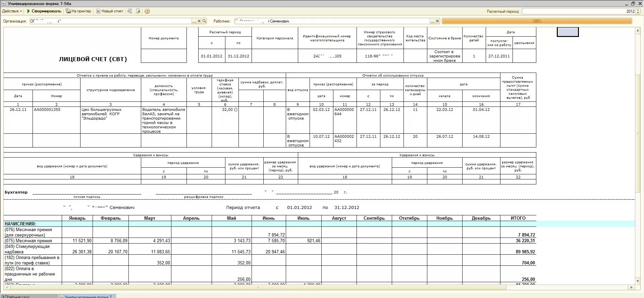Click the 100% orange progress bar
Image resolution: width=644 pixels, height=298 pixels.
point(537,21)
